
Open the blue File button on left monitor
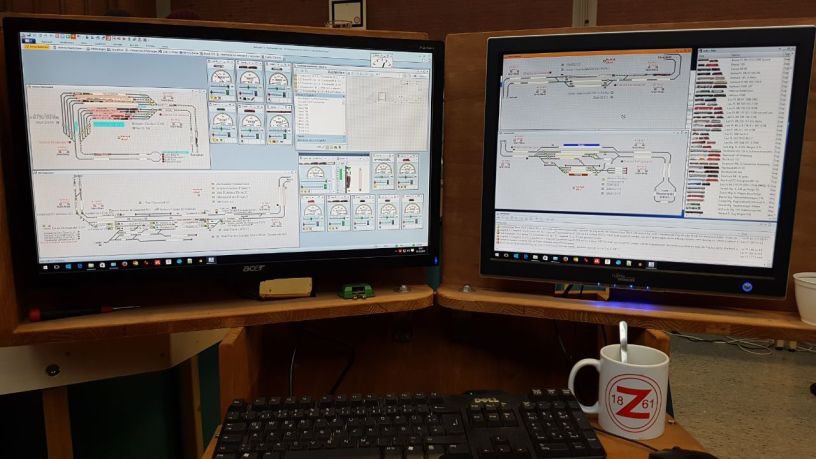click(x=29, y=40)
